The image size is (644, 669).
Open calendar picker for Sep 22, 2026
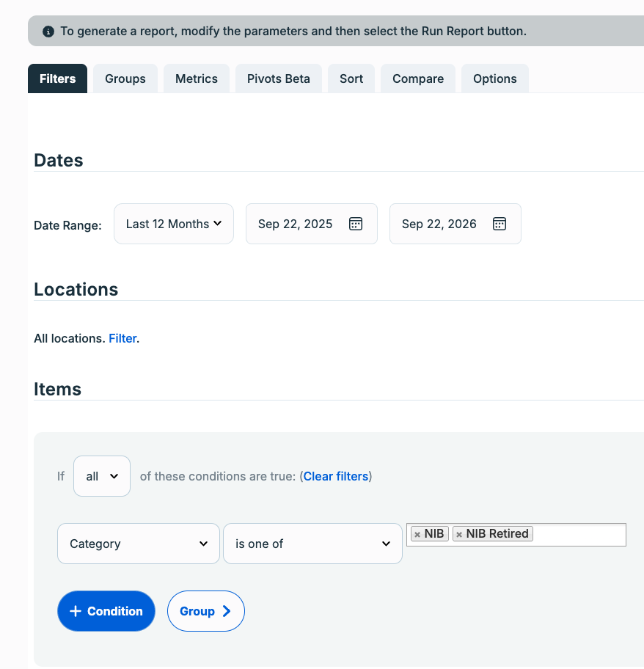point(500,224)
